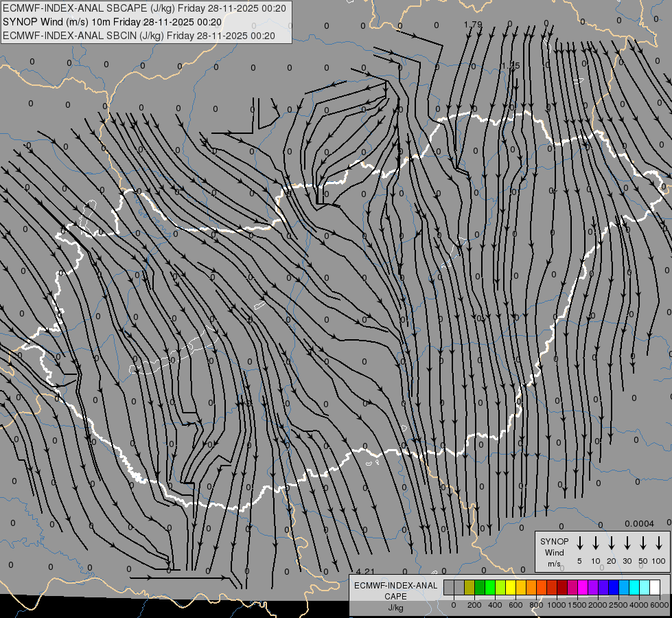Select the sky blue CAPE legend swatch

(x=624, y=587)
